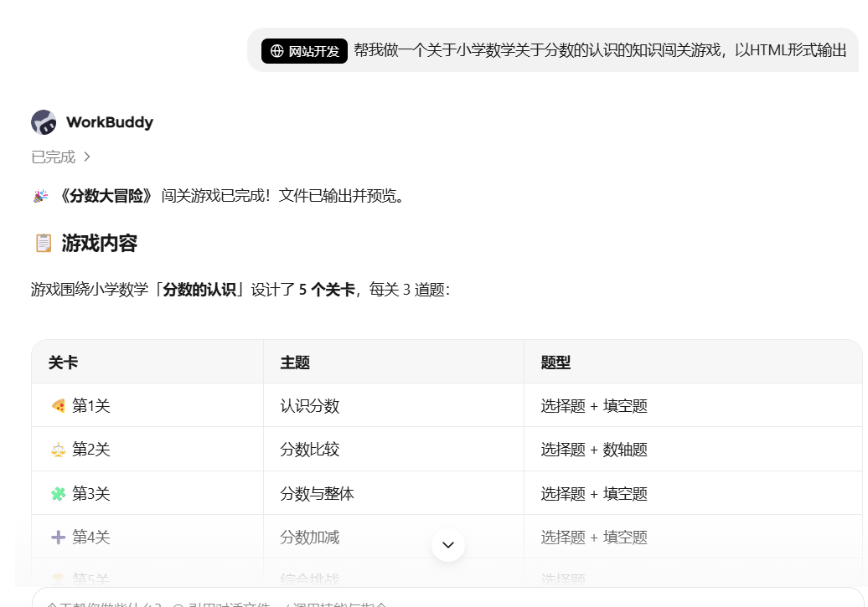Select the 第1关 cell text
868x607 pixels.
point(91,406)
